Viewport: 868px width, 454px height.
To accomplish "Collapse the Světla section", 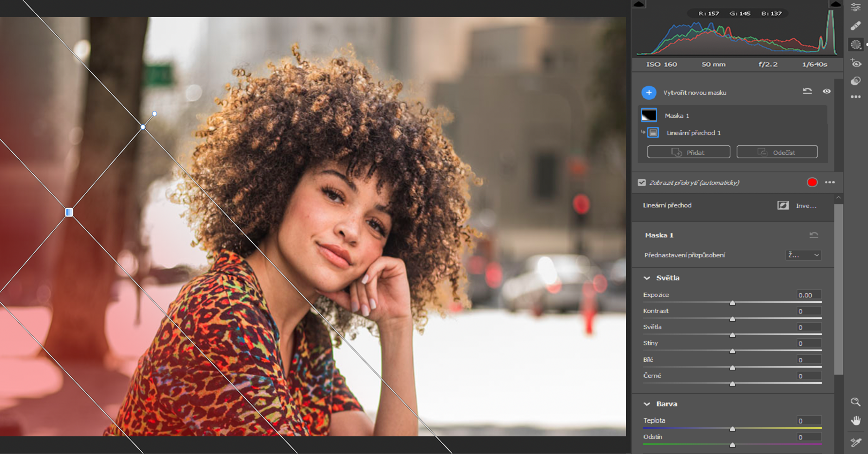I will coord(647,278).
